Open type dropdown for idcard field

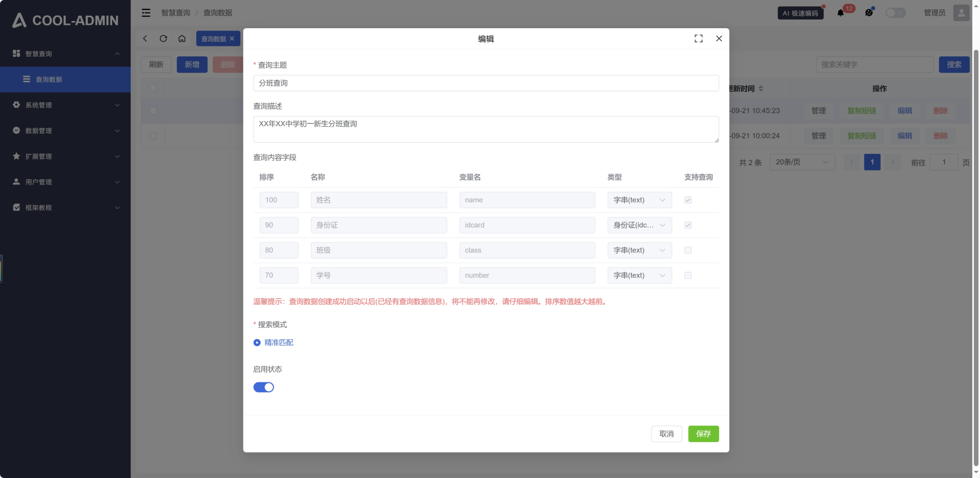[639, 225]
